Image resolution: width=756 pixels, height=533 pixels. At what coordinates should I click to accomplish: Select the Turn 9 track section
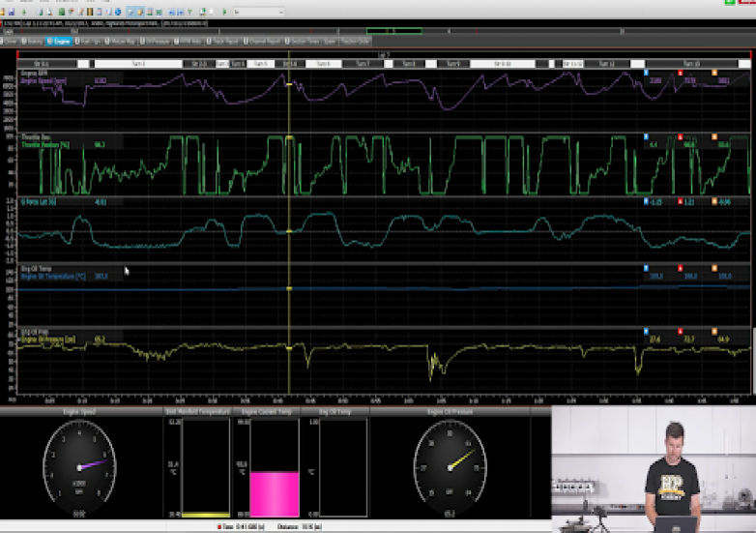(452, 64)
